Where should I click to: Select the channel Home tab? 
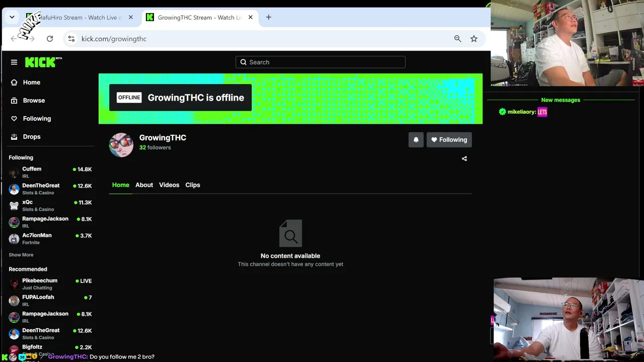click(121, 185)
